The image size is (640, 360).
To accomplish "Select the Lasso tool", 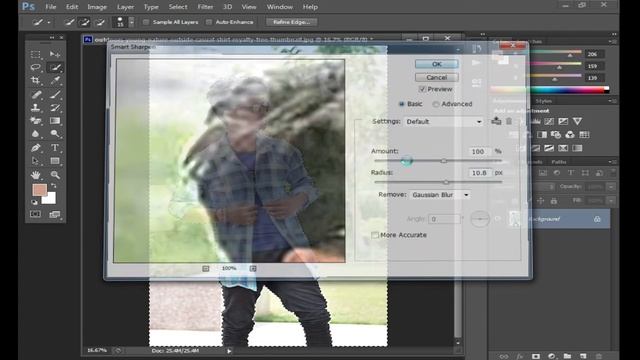I will click(36, 67).
